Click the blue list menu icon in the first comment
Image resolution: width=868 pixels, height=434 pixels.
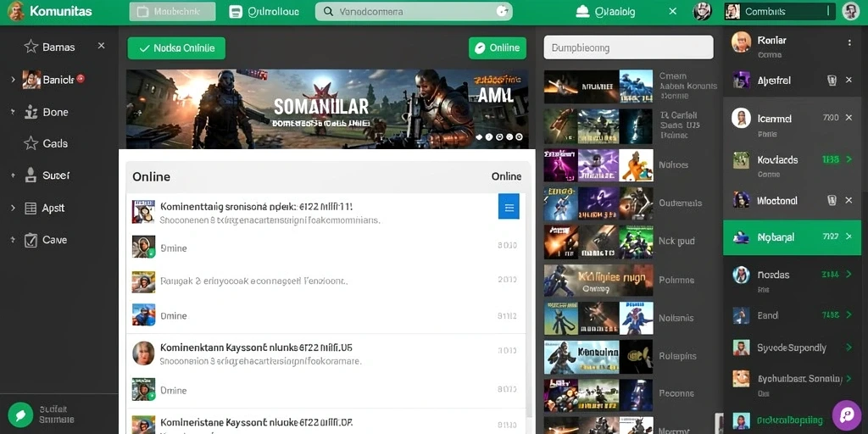(509, 207)
